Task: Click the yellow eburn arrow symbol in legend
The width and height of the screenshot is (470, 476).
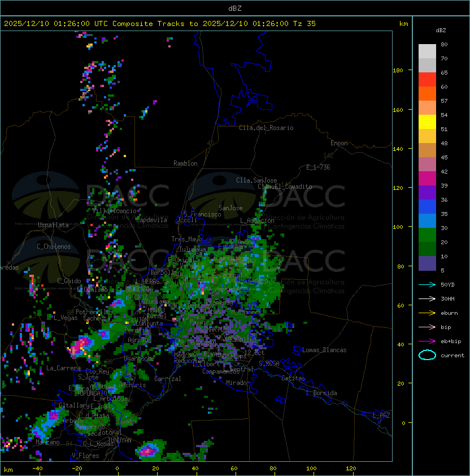Action: coord(427,313)
